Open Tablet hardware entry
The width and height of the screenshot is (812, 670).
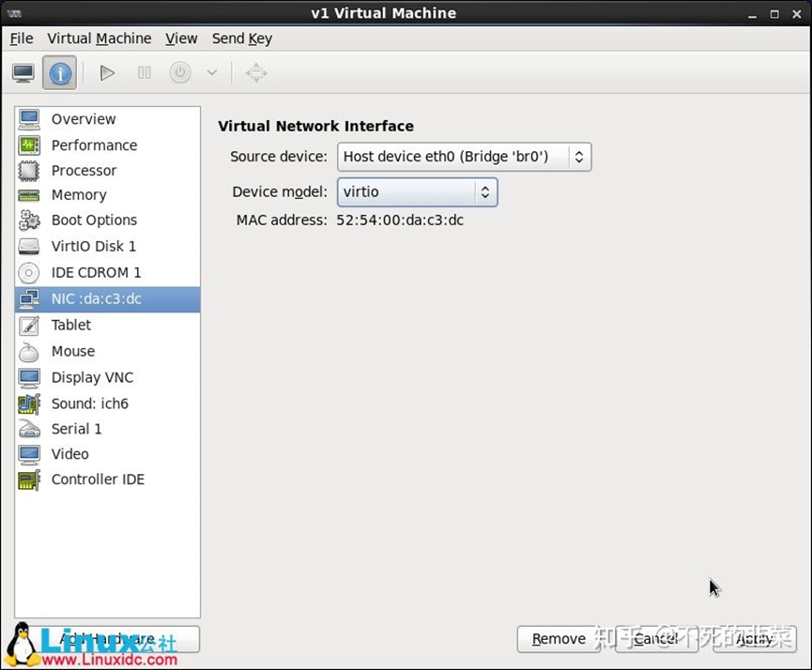point(107,326)
